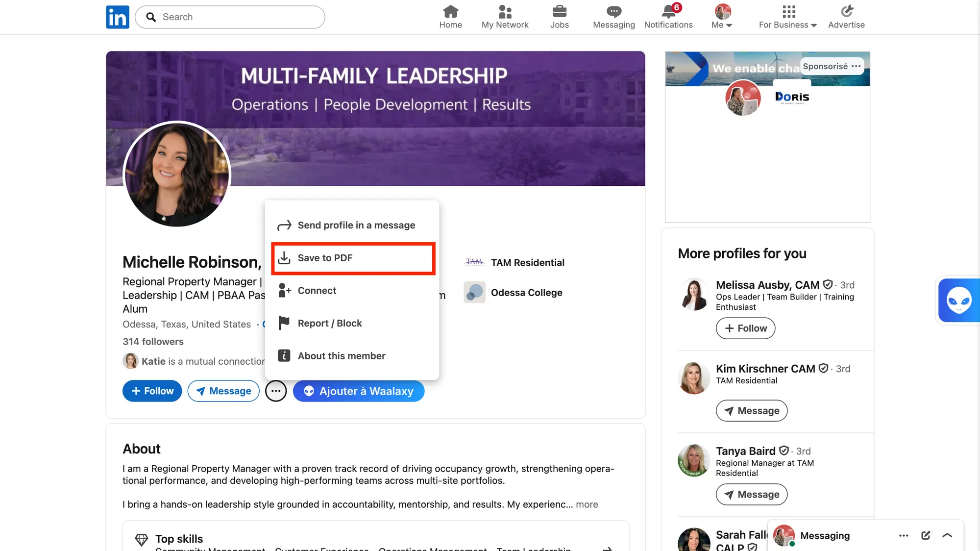Image resolution: width=980 pixels, height=551 pixels.
Task: Choose Save to PDF option
Action: [x=352, y=258]
